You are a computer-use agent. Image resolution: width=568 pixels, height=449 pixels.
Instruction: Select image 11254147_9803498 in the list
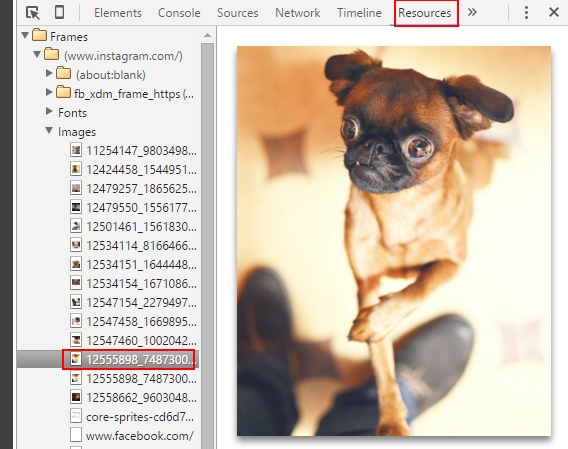tap(133, 150)
